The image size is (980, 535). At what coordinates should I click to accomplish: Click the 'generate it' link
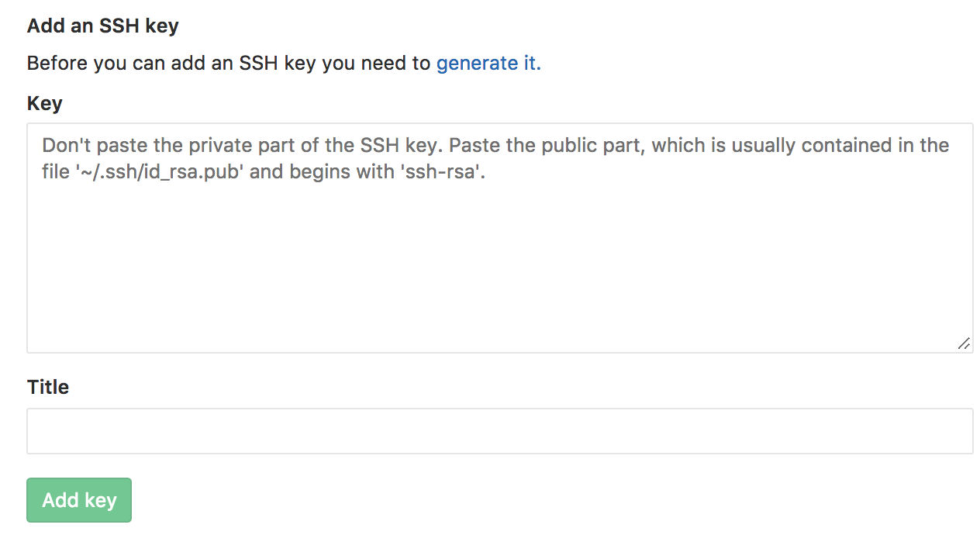[488, 64]
